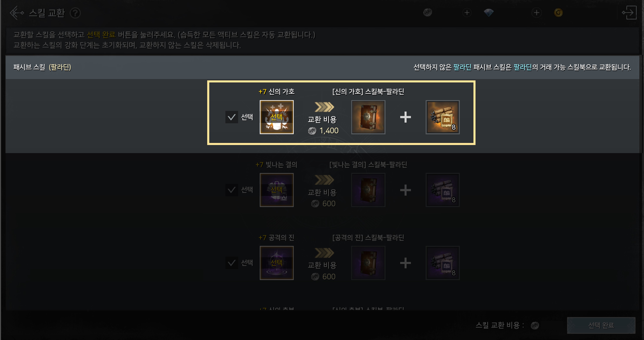Select the 신의 가호 skill icon
Viewport: 644px width, 340px height.
point(276,117)
